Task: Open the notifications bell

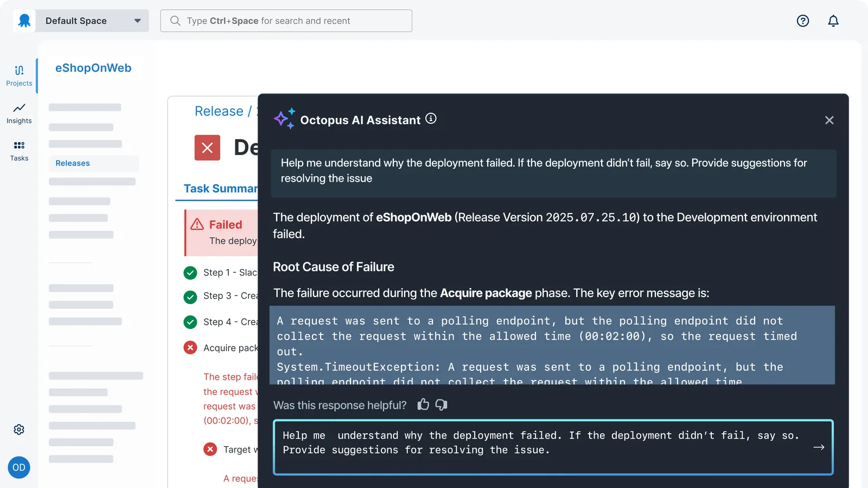Action: (833, 21)
